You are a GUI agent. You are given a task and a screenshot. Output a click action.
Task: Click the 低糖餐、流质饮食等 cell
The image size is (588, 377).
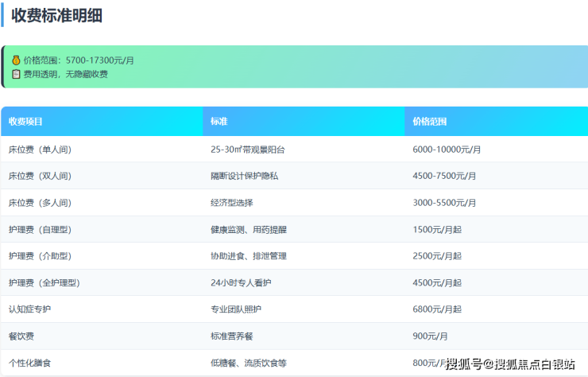click(248, 363)
